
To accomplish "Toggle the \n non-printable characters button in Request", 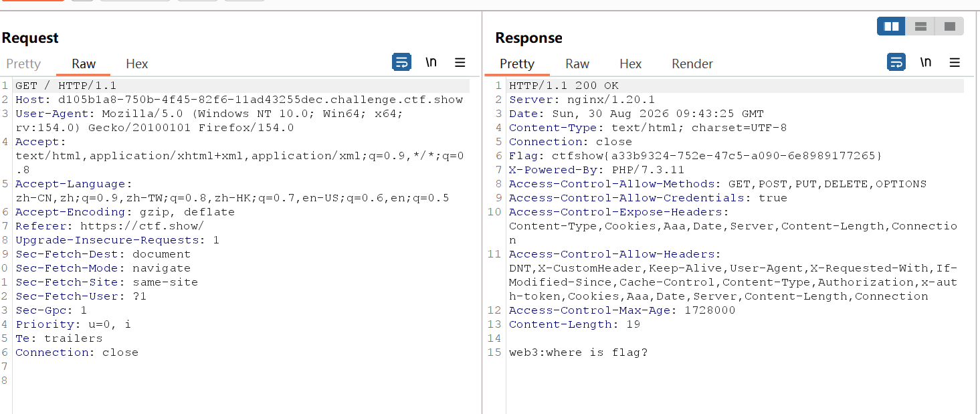I will coord(431,62).
